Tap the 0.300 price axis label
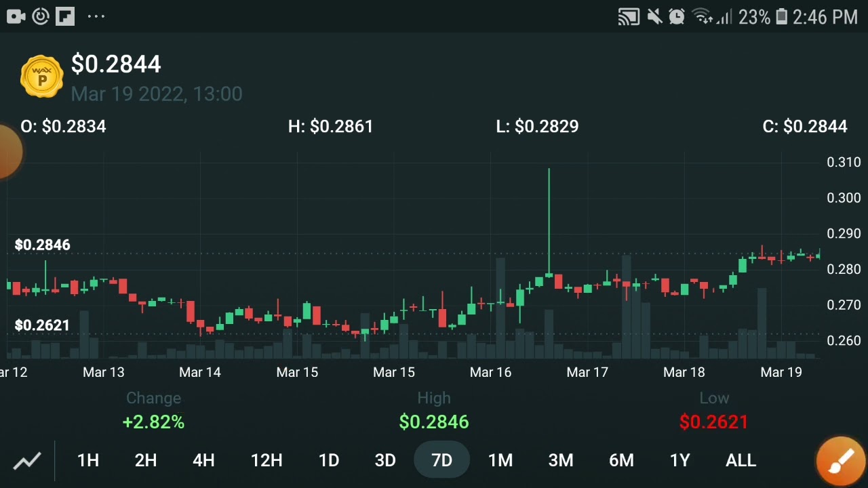This screenshot has width=868, height=488. pos(844,198)
